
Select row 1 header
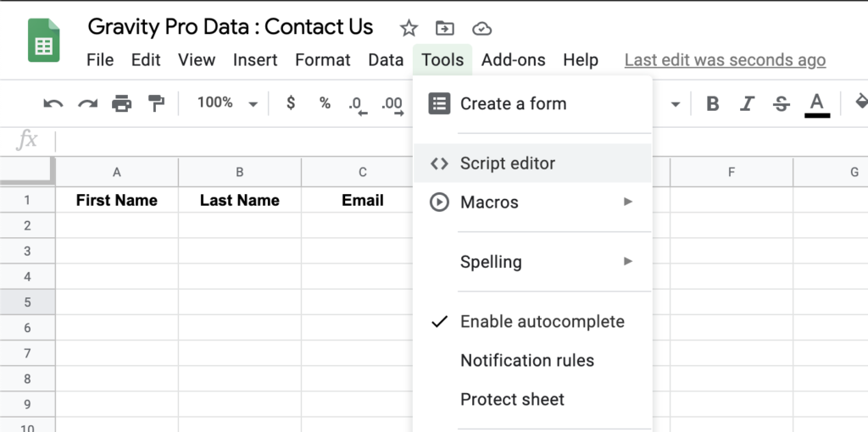tap(27, 200)
